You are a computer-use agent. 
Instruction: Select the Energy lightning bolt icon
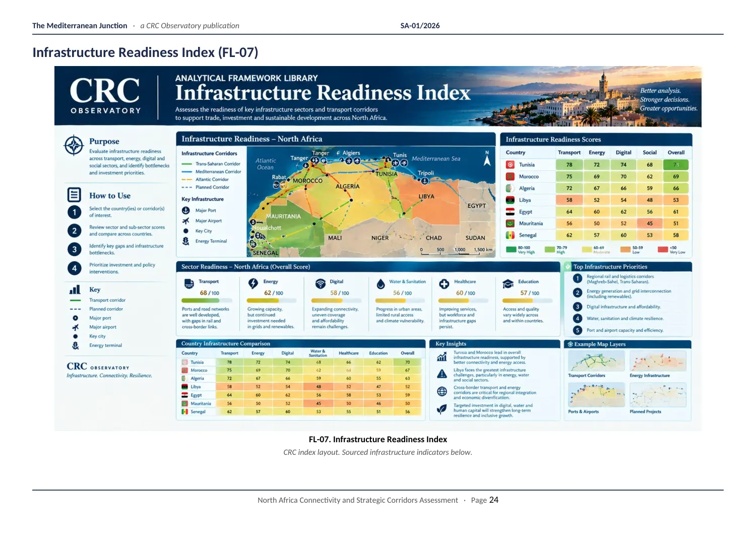pos(253,283)
